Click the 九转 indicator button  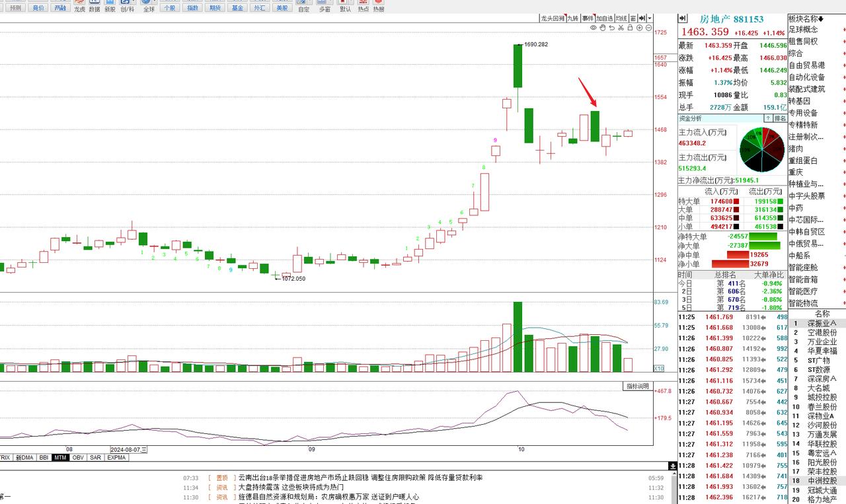point(572,18)
